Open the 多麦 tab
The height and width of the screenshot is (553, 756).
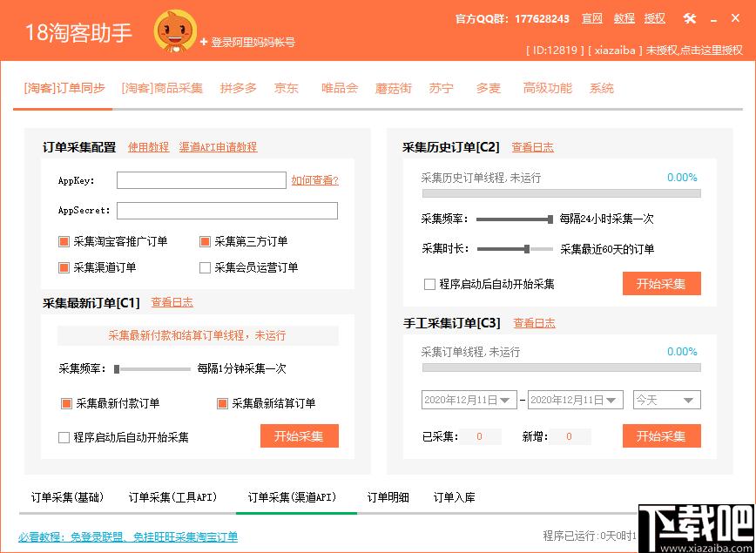point(488,89)
